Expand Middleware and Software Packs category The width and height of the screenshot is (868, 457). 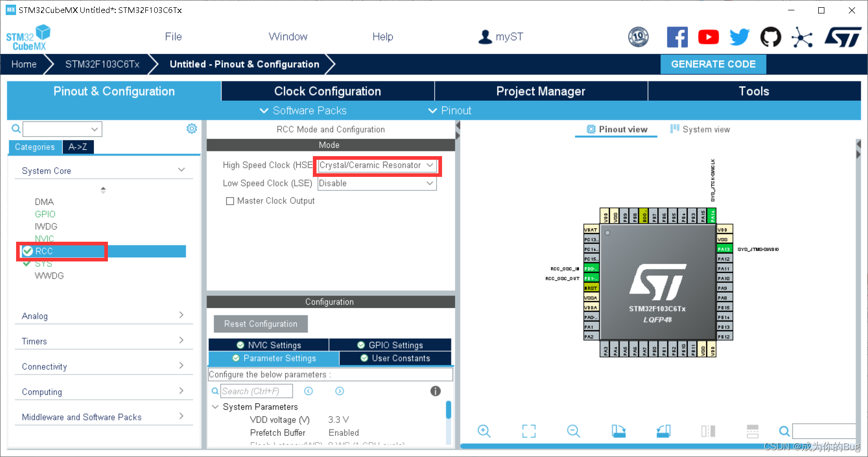click(x=181, y=416)
